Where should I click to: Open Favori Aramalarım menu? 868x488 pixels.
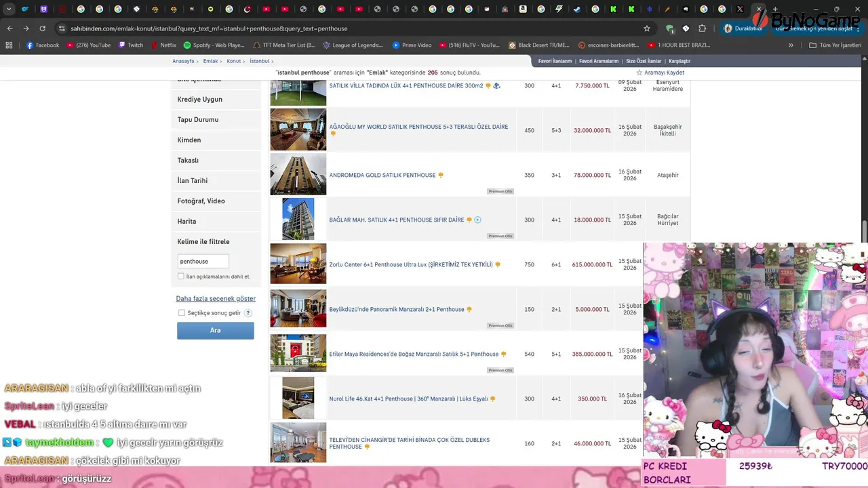click(599, 61)
